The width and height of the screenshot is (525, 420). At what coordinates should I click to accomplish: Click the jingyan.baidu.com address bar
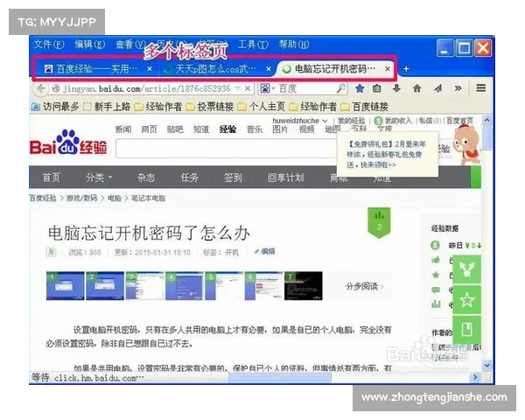click(x=147, y=88)
